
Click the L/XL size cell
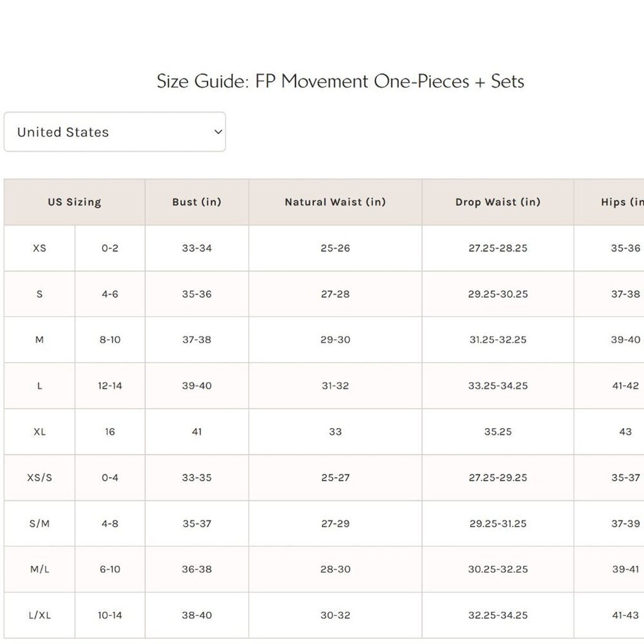[x=40, y=615]
